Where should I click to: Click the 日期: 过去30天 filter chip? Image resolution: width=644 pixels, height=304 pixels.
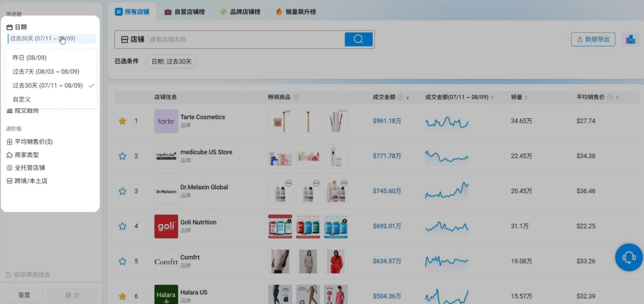[x=171, y=61]
